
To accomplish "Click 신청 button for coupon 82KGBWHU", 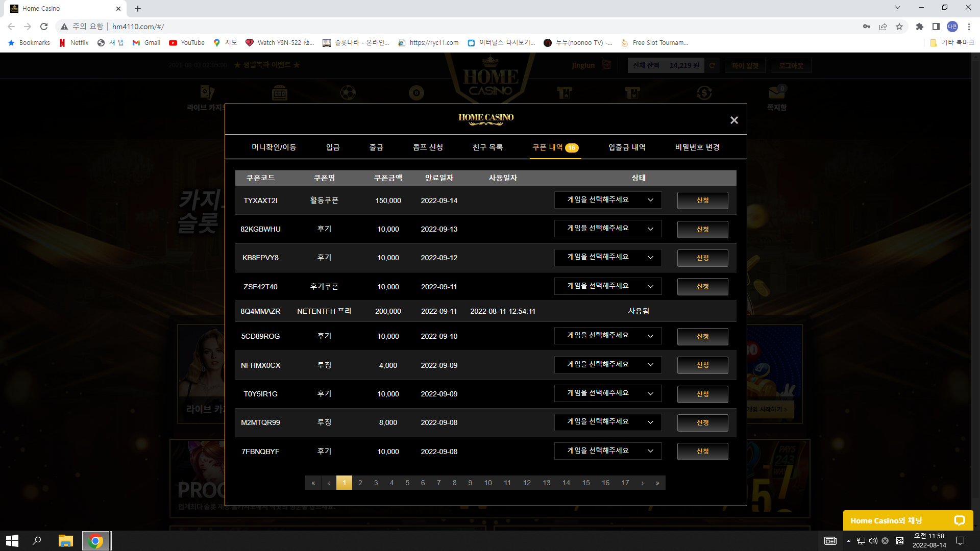I will pos(703,229).
